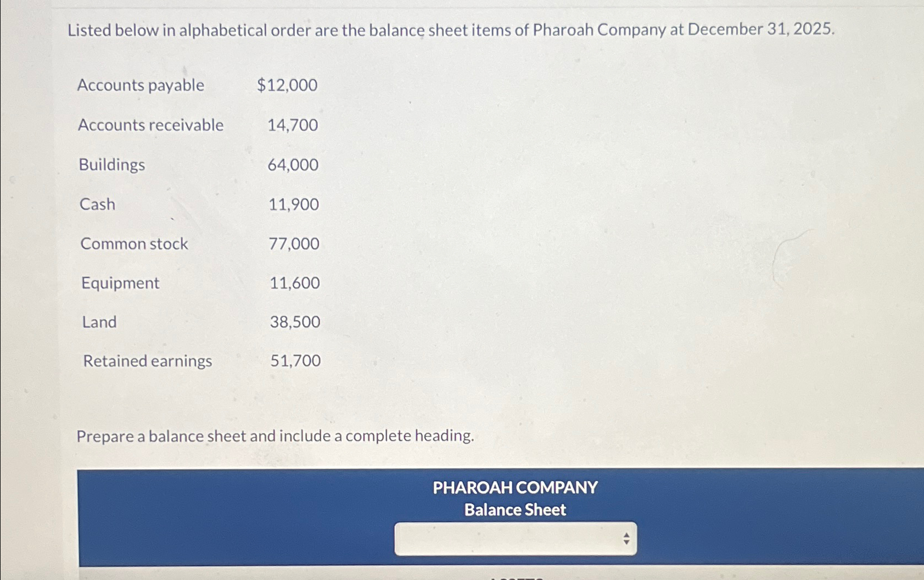Select the Cash item in the list
This screenshot has height=580, width=924.
[97, 204]
